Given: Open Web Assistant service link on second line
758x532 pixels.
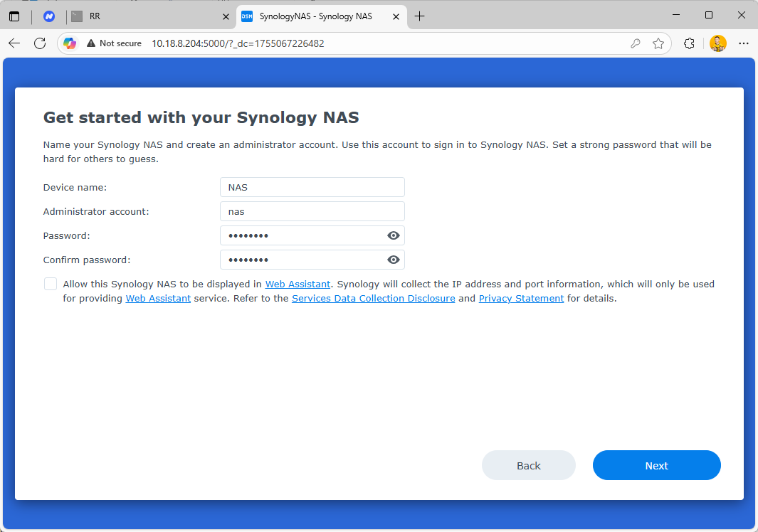Looking at the screenshot, I should point(158,298).
